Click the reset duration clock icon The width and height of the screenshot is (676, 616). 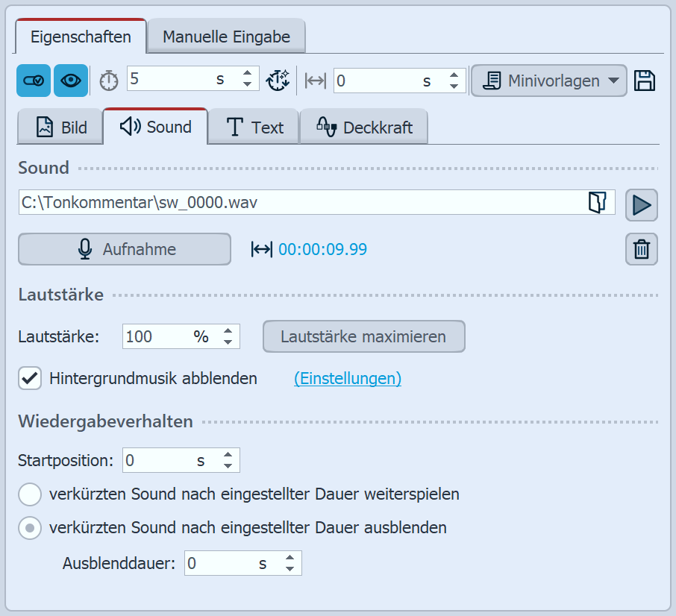[x=278, y=80]
